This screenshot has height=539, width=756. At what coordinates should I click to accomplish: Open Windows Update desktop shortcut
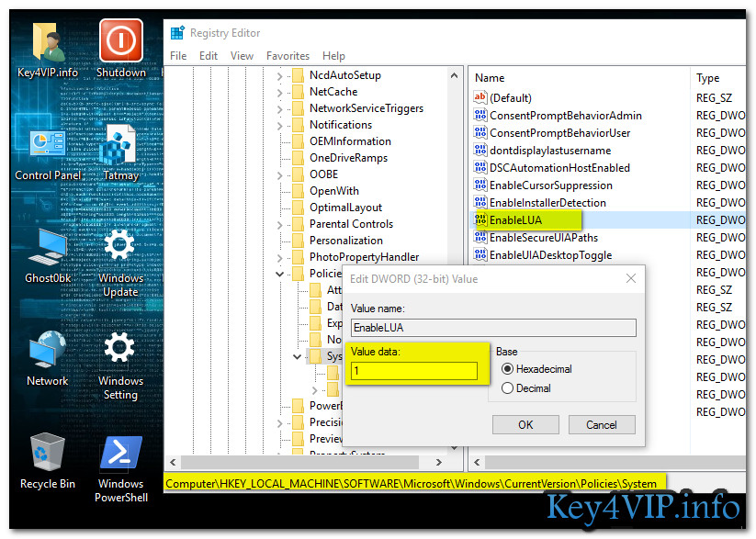pos(120,263)
